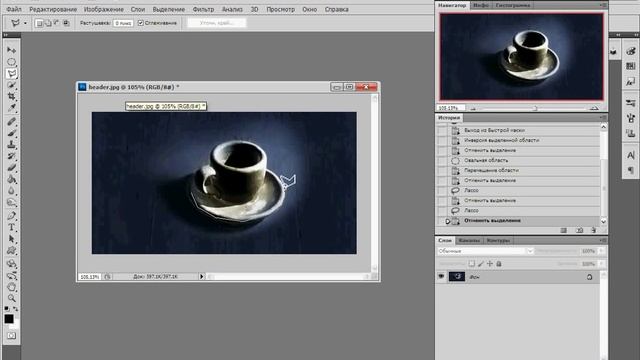
Task: Switch to the Инфо panel tab
Action: click(481, 5)
